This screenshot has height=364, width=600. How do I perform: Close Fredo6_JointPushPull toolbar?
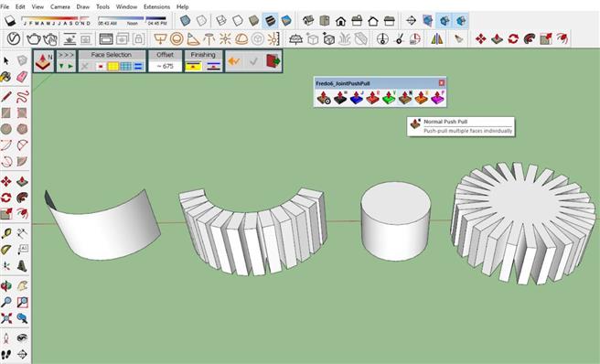click(442, 82)
